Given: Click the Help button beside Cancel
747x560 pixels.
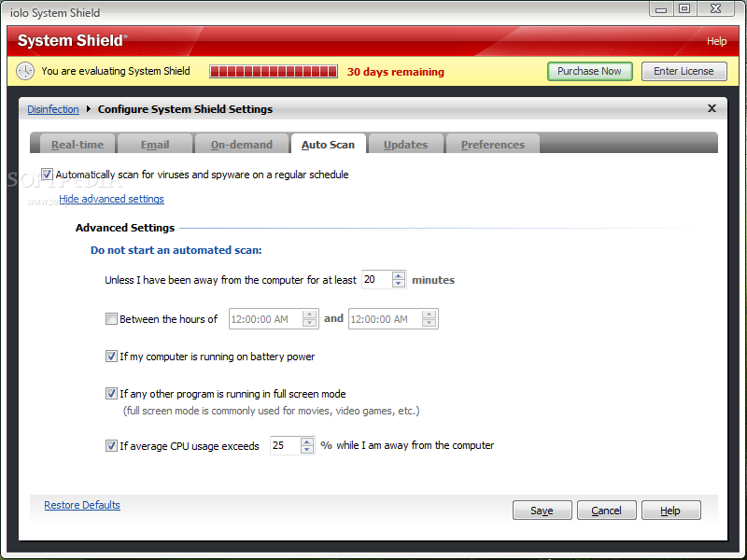Looking at the screenshot, I should (670, 510).
